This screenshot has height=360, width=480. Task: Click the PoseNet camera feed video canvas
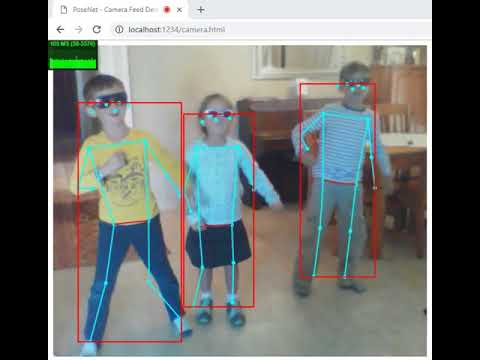[x=240, y=201]
